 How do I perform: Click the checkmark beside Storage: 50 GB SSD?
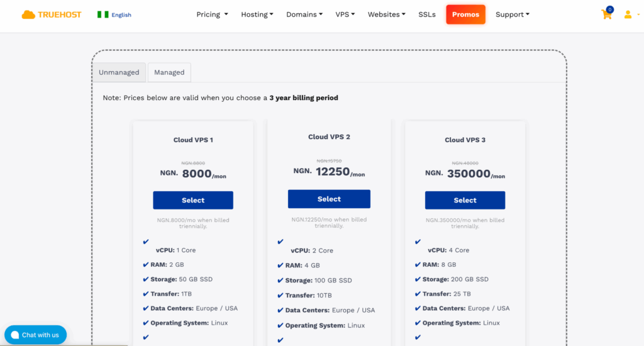click(x=145, y=279)
